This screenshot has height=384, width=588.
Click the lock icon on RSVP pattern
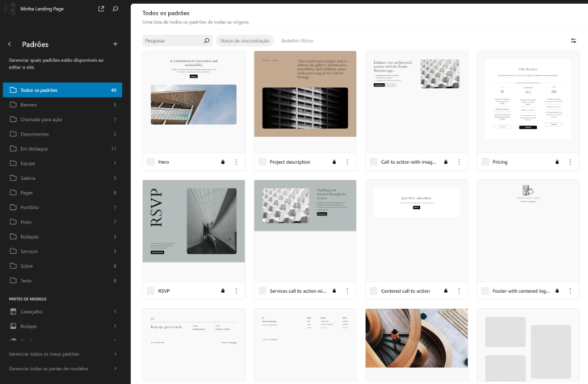coord(223,290)
